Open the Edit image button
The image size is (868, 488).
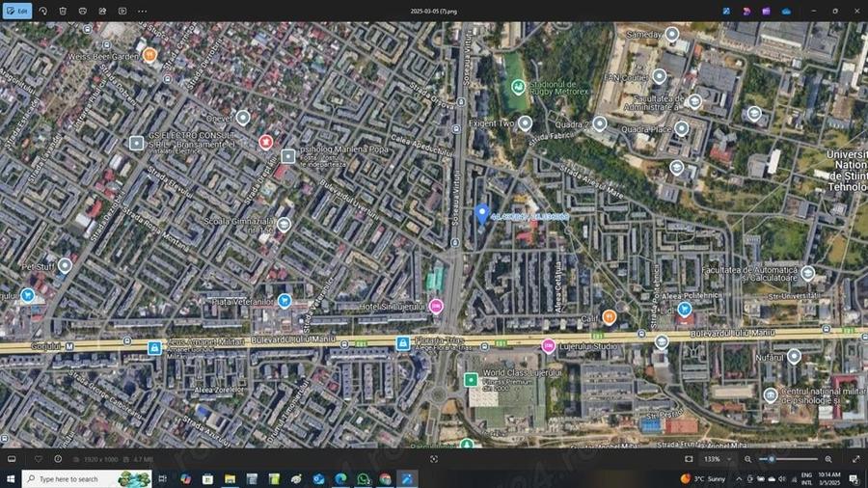[17, 11]
